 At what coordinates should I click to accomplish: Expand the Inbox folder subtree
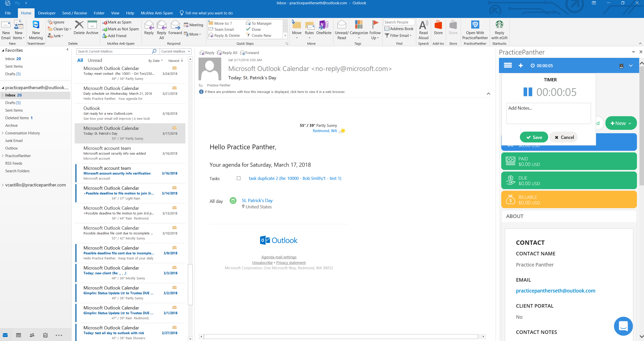pos(3,95)
